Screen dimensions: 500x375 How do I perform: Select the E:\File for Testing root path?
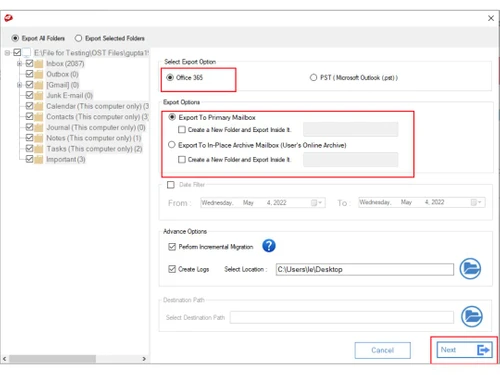pos(91,53)
